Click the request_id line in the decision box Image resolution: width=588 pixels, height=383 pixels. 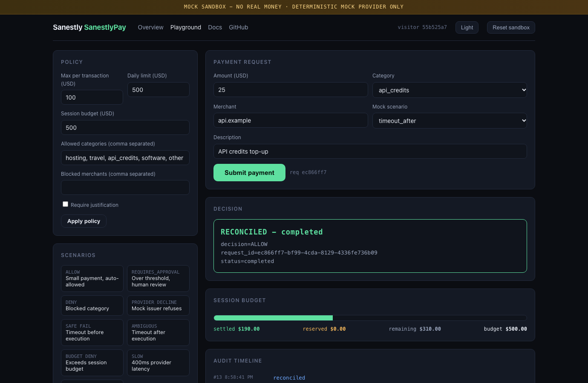click(299, 253)
